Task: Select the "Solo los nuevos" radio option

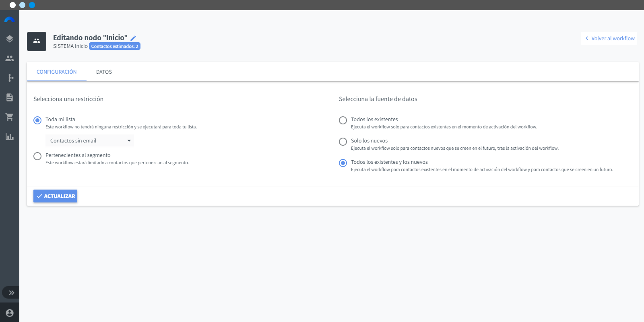Action: (343, 142)
